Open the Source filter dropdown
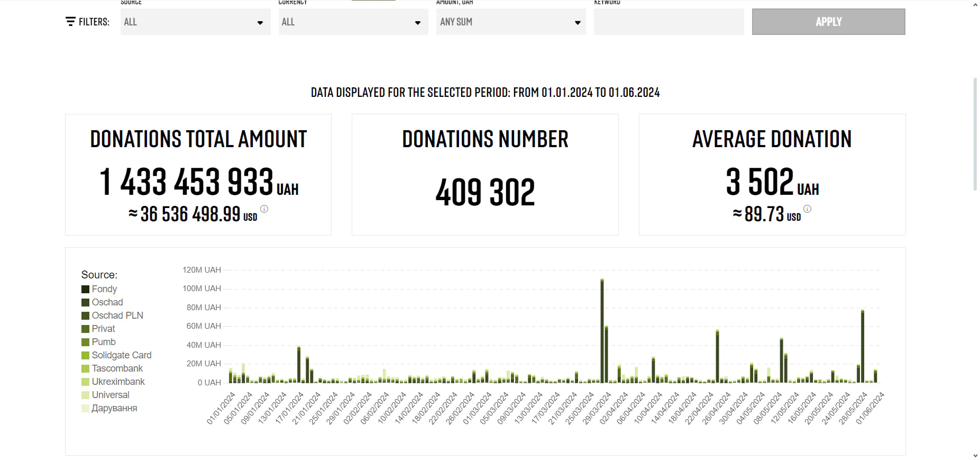 (195, 22)
